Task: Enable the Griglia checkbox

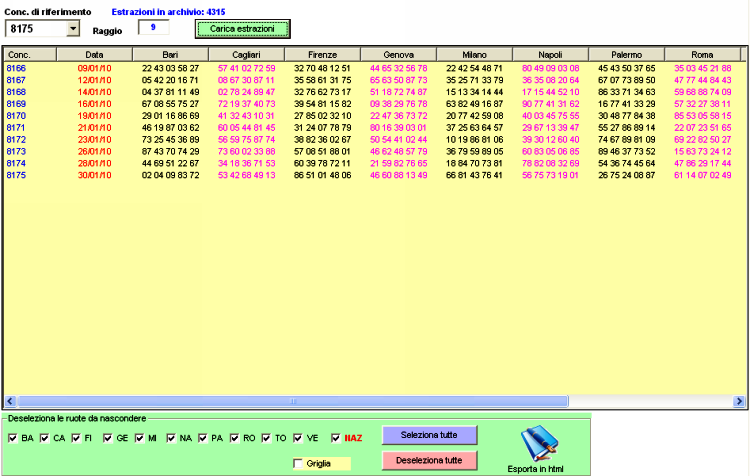Action: pyautogui.click(x=297, y=463)
